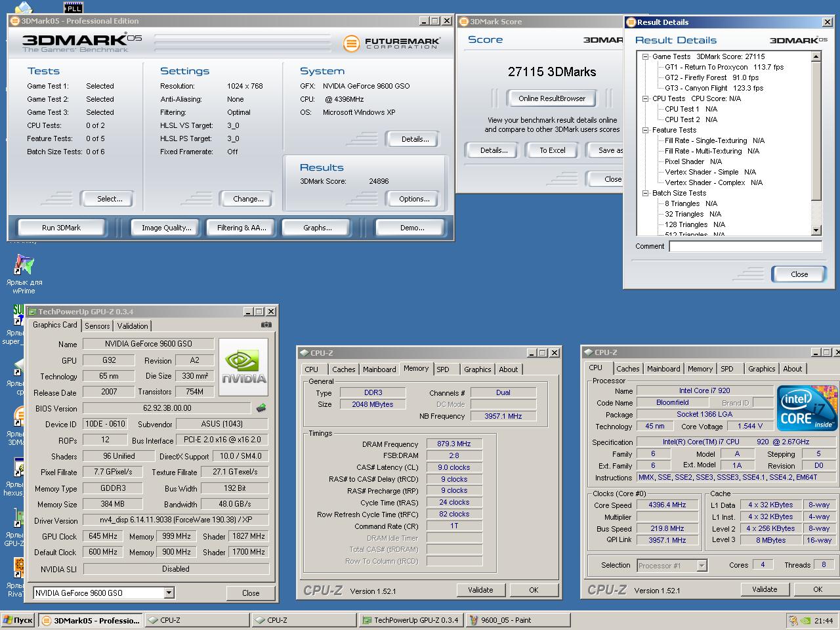Click Validate in the right CPU-Z window

pos(765,589)
